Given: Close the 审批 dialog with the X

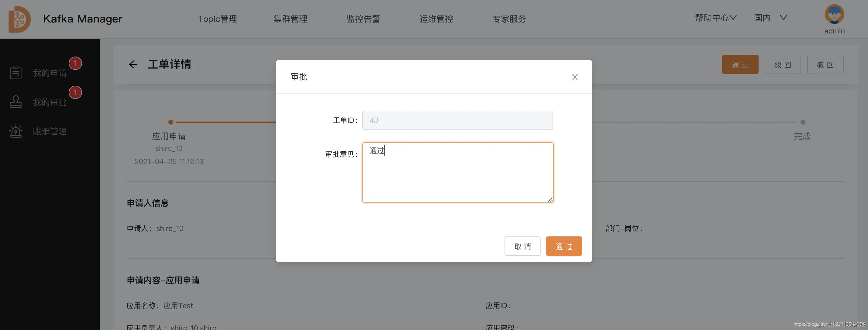Looking at the screenshot, I should point(575,77).
